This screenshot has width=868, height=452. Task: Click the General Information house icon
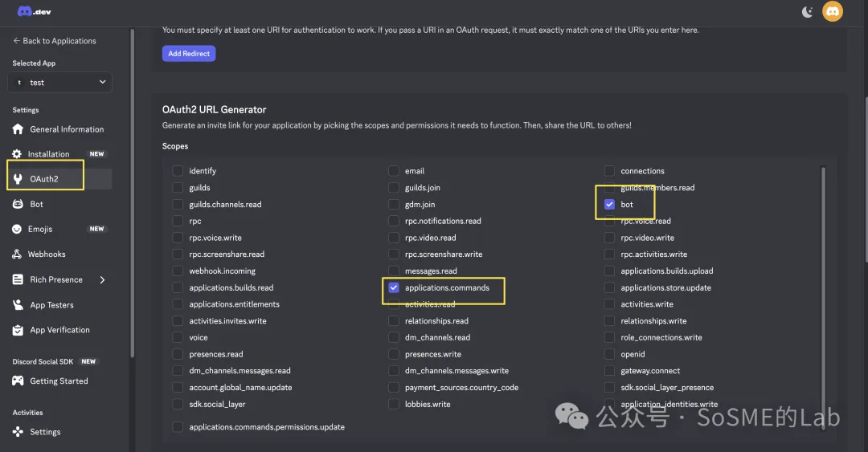(18, 129)
